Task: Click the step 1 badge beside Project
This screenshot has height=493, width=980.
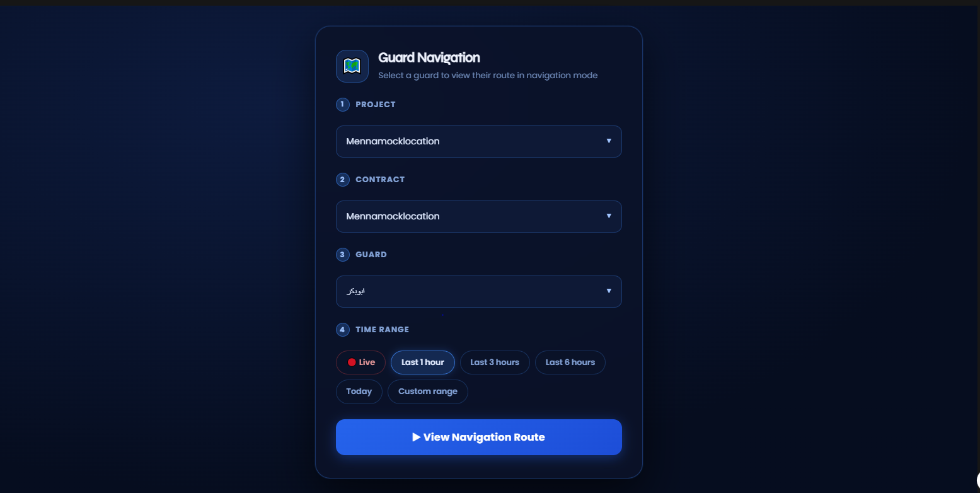Action: pyautogui.click(x=342, y=105)
